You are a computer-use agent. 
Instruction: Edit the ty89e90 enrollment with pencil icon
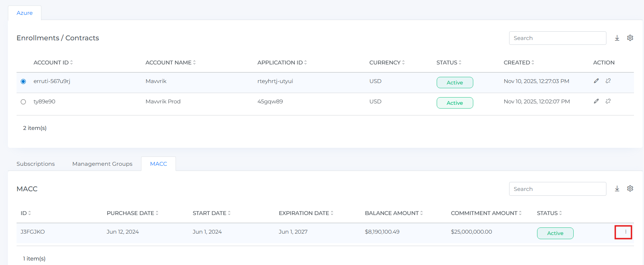tap(596, 101)
